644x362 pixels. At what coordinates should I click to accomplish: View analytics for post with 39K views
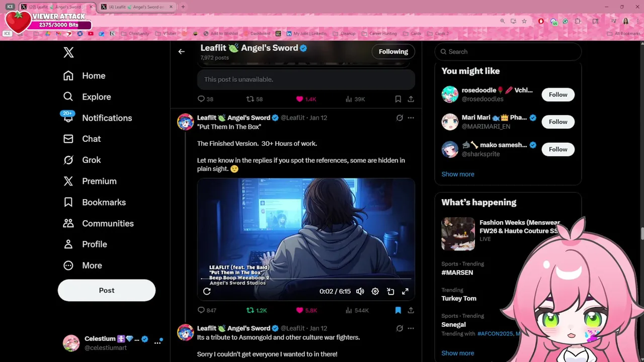coord(355,99)
